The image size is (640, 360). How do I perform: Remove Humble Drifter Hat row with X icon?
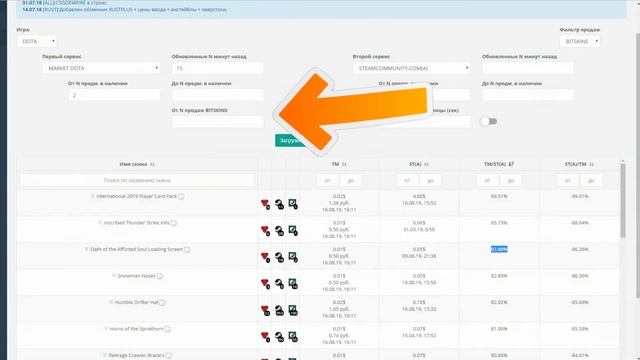[x=111, y=302]
